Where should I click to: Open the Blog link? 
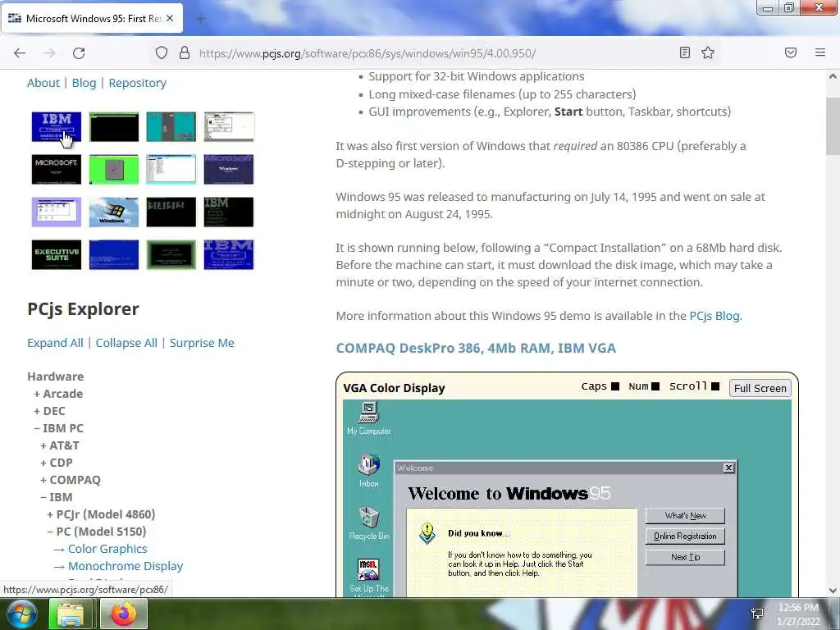click(84, 83)
